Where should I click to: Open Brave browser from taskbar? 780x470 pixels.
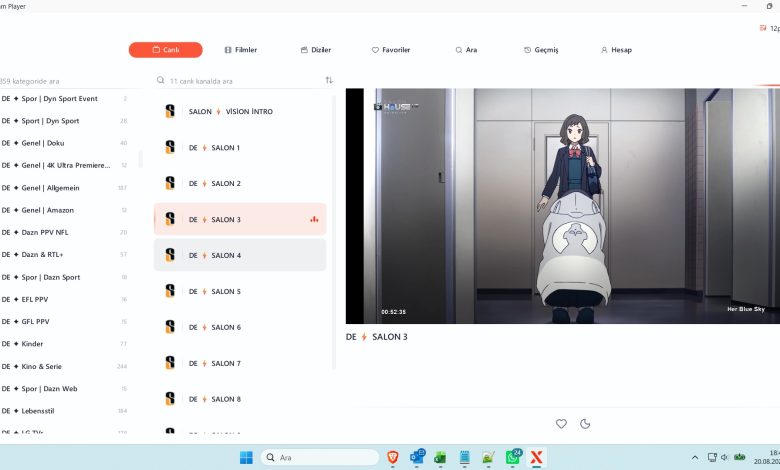(392, 457)
